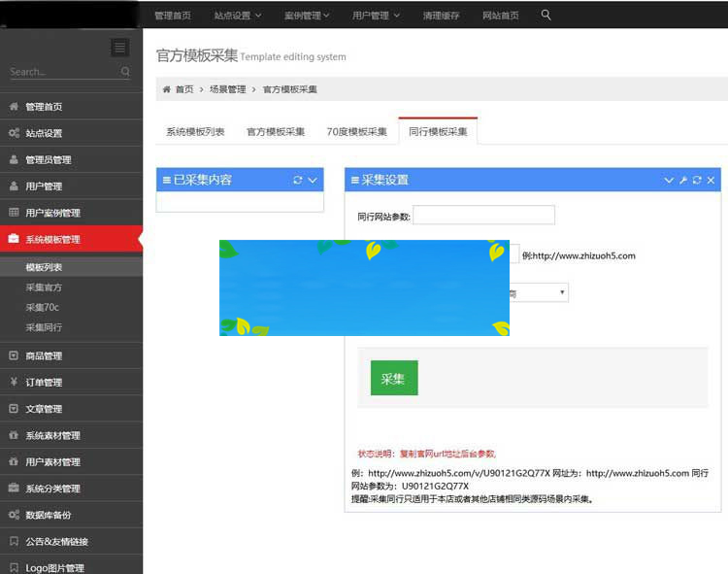
Task: Collapse the 采集设置 panel with the chevron
Action: (669, 181)
